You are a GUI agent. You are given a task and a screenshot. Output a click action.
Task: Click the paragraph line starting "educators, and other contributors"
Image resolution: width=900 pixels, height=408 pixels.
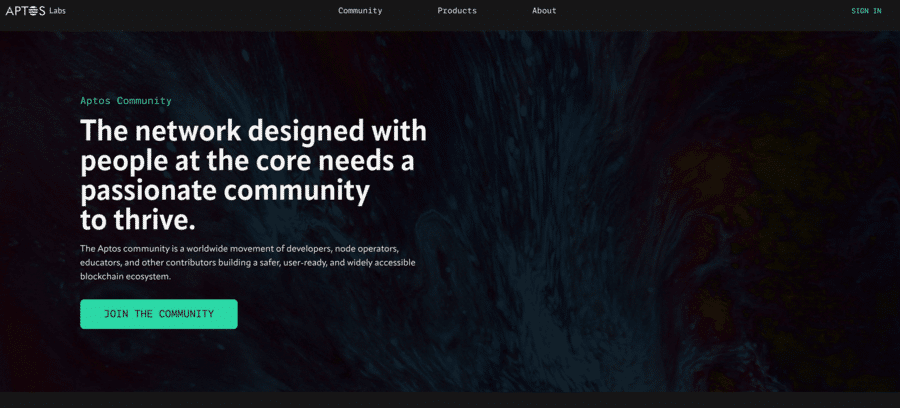click(x=247, y=262)
